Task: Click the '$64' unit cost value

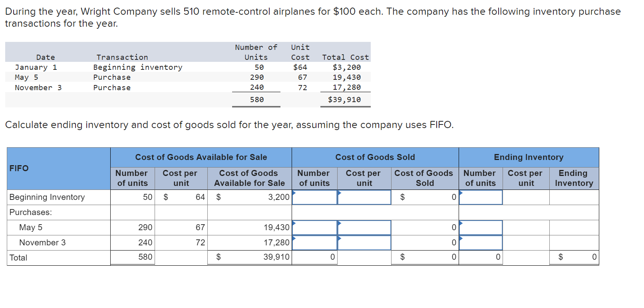Action: pyautogui.click(x=300, y=67)
